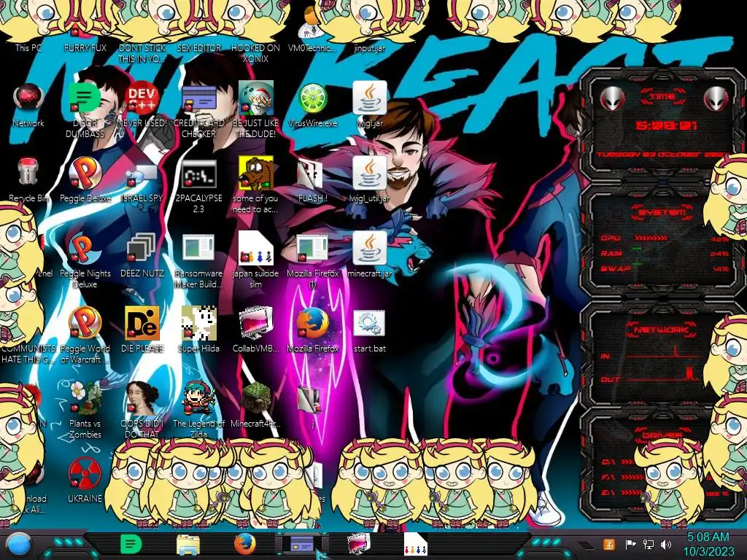Click the CPU usage meter
Screen dimensions: 747x560
click(665, 238)
